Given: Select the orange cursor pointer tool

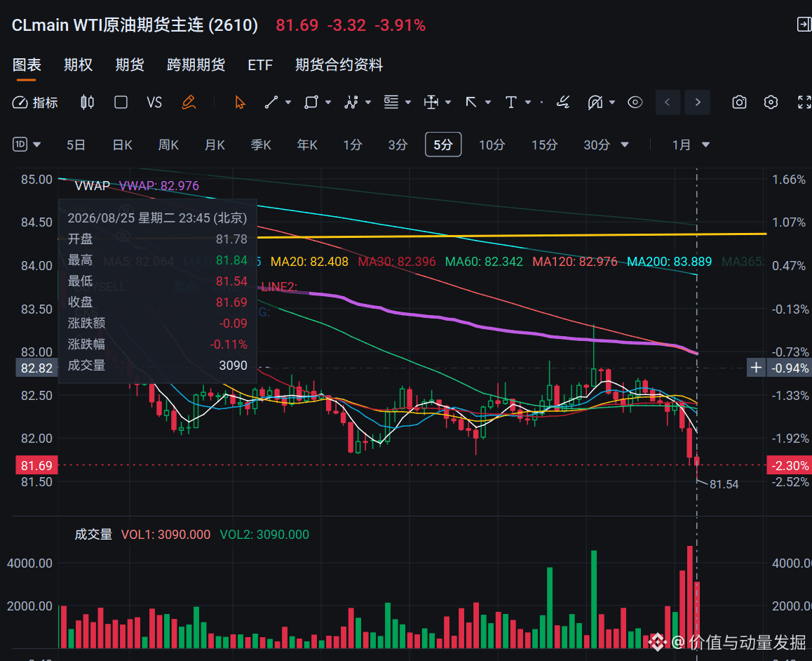Looking at the screenshot, I should click(x=240, y=102).
